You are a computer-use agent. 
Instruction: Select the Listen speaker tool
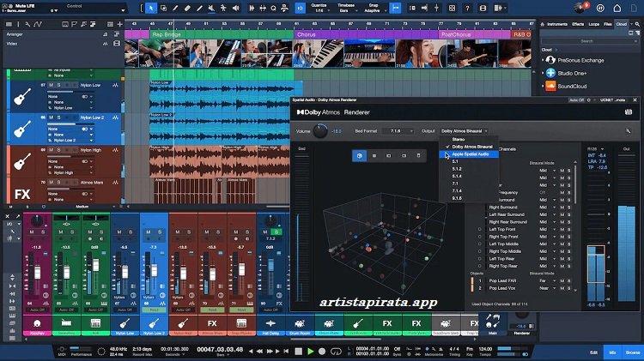(x=236, y=8)
